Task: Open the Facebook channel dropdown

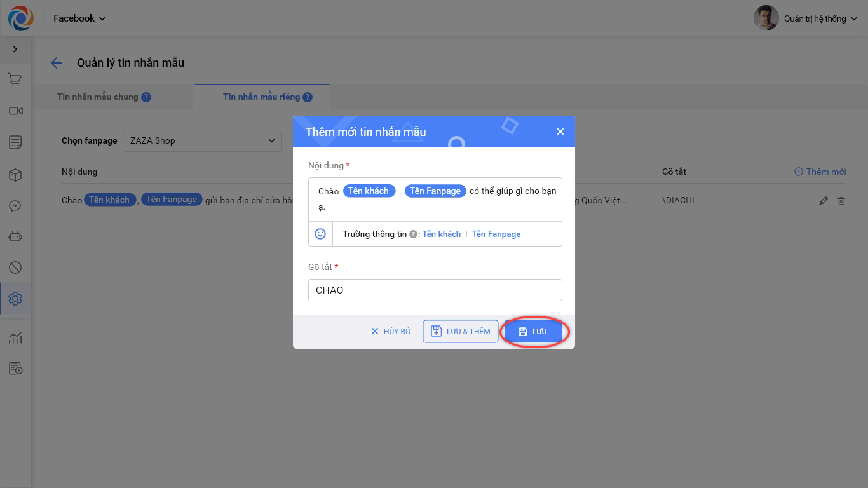Action: click(x=79, y=18)
